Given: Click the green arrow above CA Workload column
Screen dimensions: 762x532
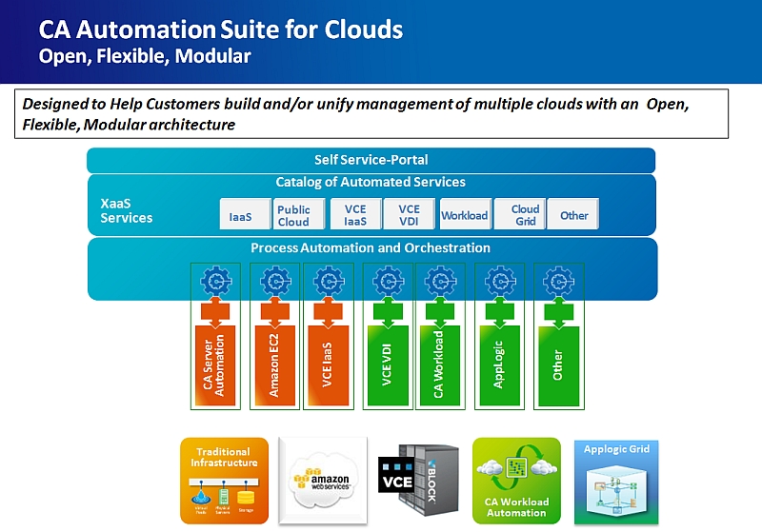Looking at the screenshot, I should coord(440,311).
